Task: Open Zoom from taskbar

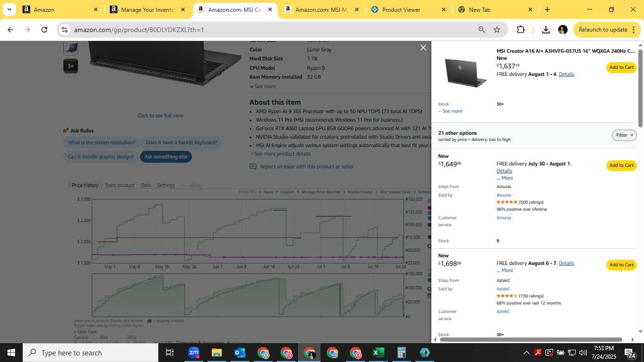Action: 194,353
